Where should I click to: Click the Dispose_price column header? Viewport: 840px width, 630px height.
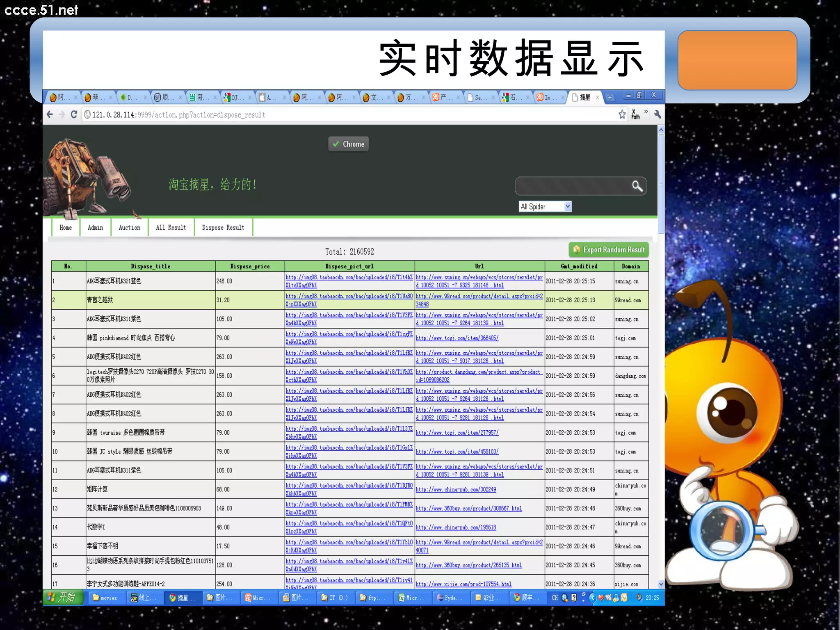point(250,266)
